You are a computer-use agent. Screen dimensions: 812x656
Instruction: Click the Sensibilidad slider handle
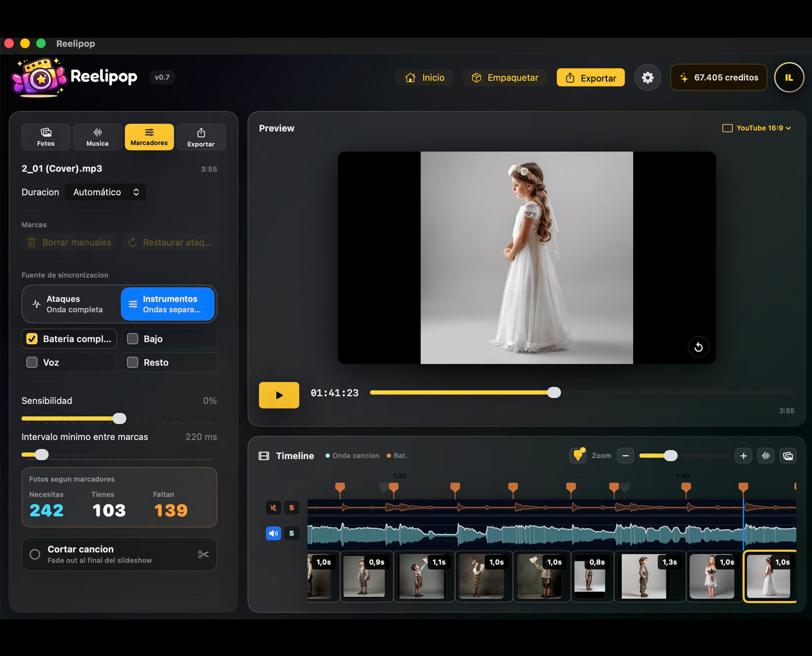(x=119, y=419)
